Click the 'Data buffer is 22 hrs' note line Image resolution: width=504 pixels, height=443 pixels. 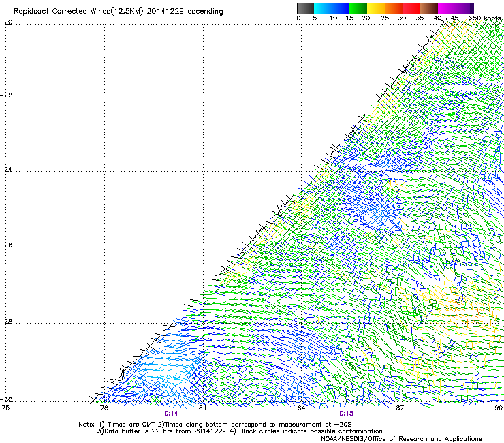click(161, 431)
